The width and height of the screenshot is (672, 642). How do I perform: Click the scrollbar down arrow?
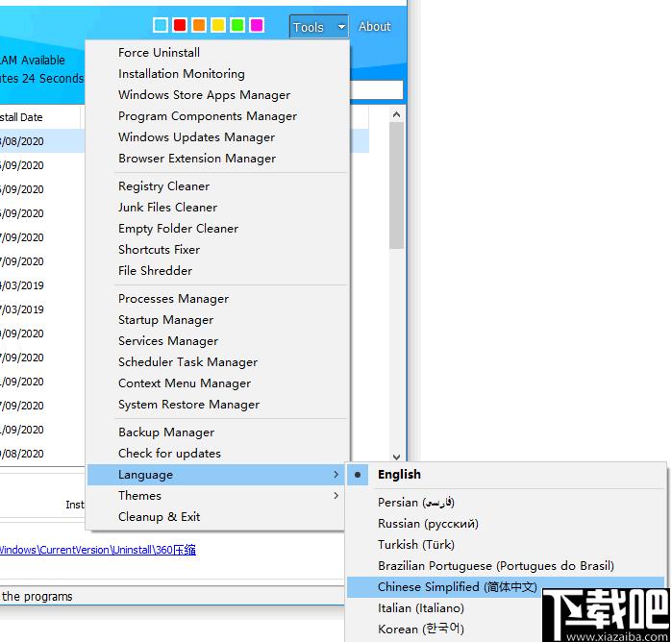(x=396, y=457)
